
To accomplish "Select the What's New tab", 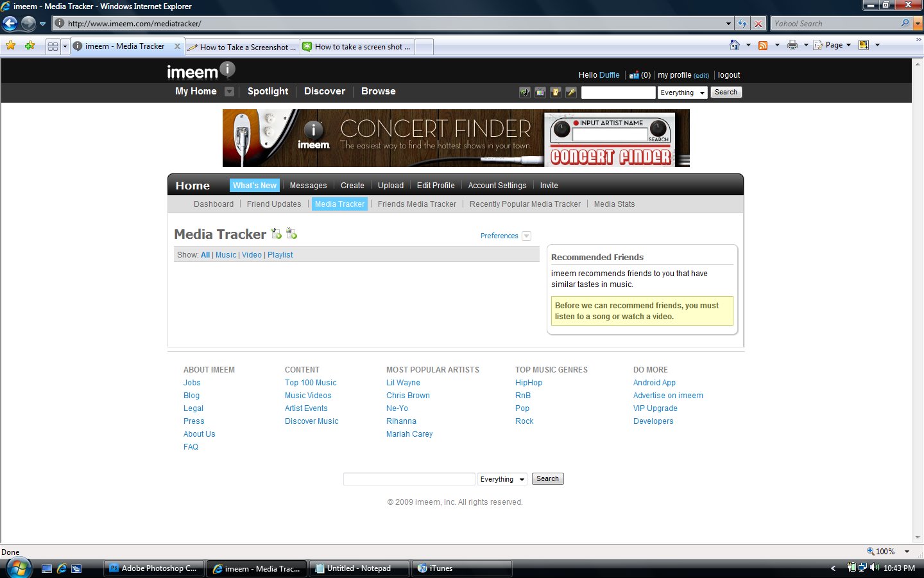I will click(255, 186).
